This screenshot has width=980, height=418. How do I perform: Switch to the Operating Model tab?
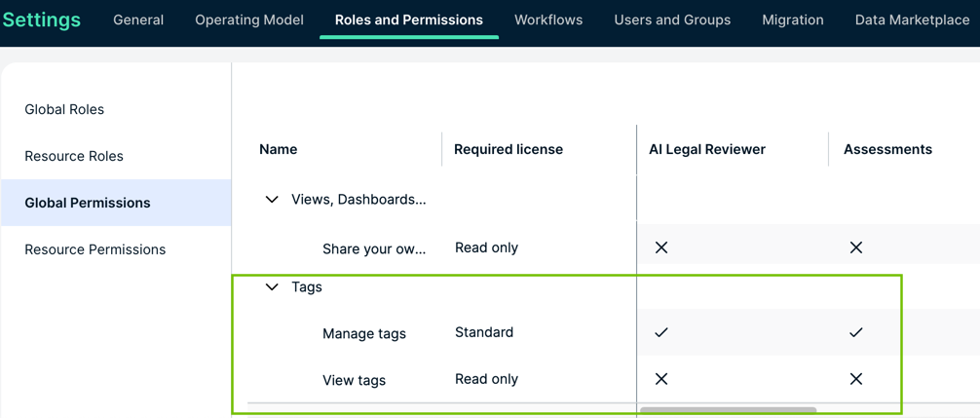pyautogui.click(x=249, y=19)
